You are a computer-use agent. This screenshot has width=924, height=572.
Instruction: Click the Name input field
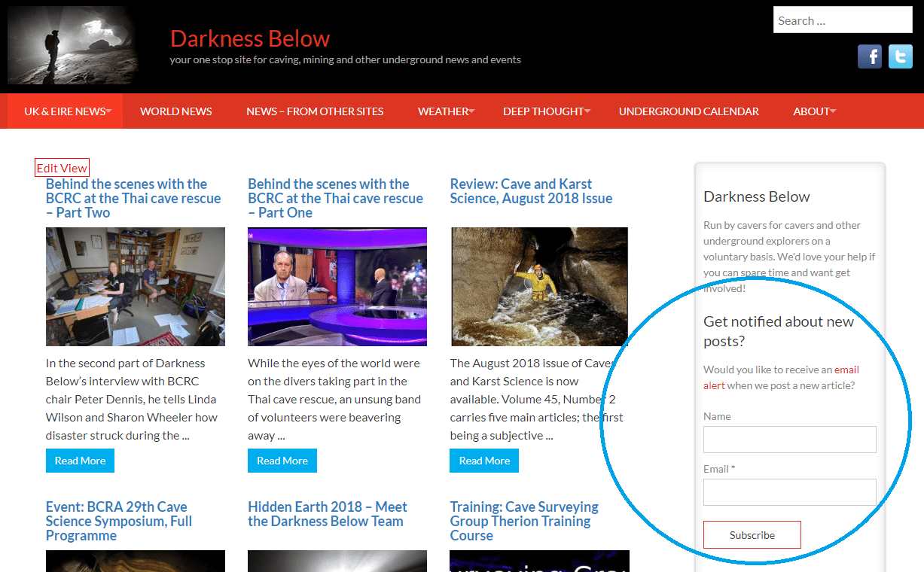pyautogui.click(x=790, y=440)
